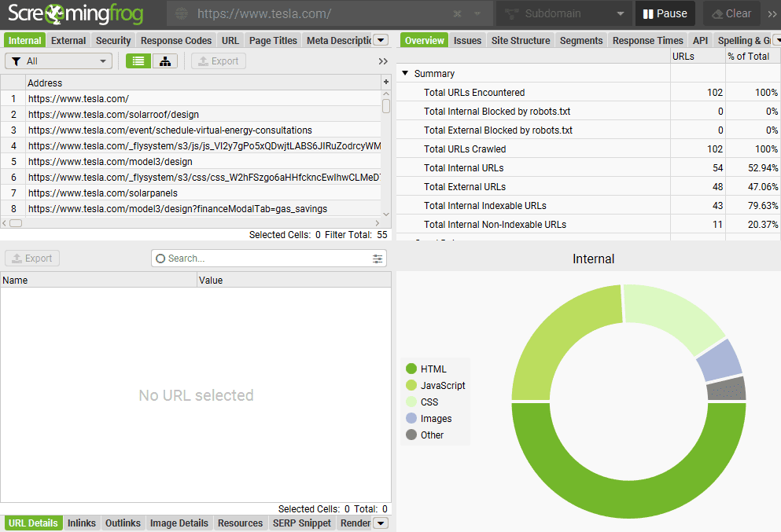Export from the lower details panel

tap(32, 259)
